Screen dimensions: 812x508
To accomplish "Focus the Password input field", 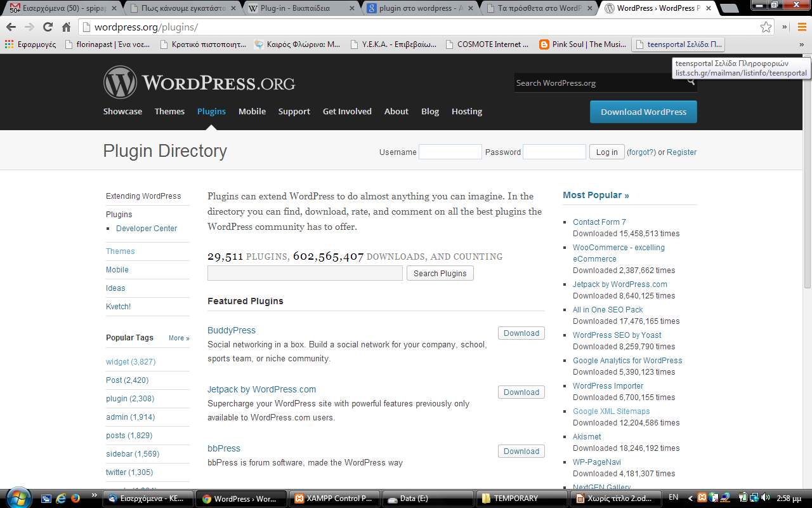I will pos(554,152).
